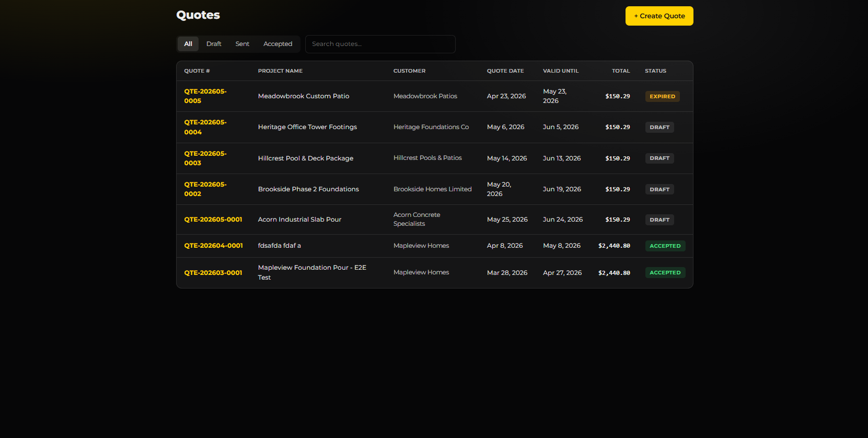Open quote QTE-202605-0004
Image resolution: width=868 pixels, height=438 pixels.
[205, 127]
